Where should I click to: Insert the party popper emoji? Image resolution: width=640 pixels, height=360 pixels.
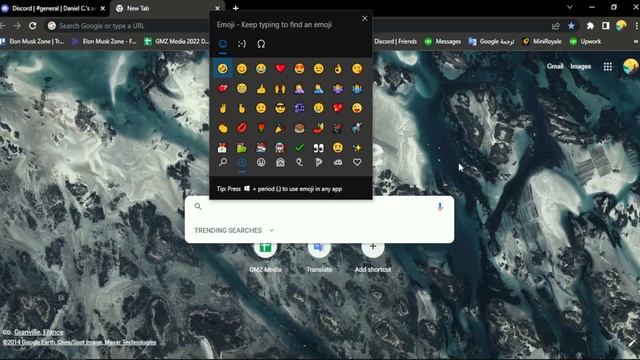tap(280, 128)
